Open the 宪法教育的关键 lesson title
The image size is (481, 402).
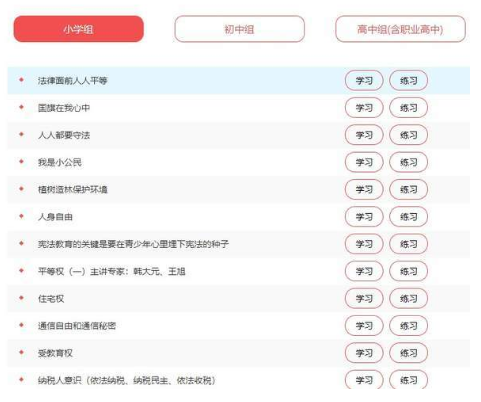tap(133, 244)
